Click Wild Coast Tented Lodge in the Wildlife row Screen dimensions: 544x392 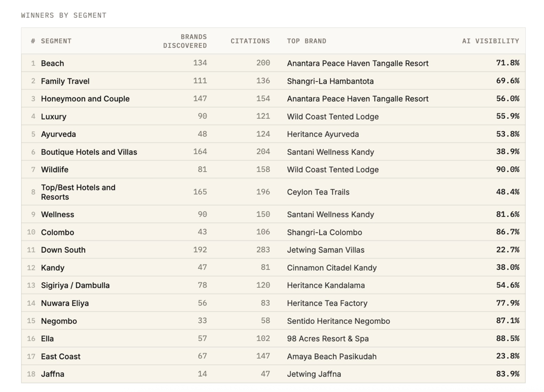pyautogui.click(x=333, y=169)
